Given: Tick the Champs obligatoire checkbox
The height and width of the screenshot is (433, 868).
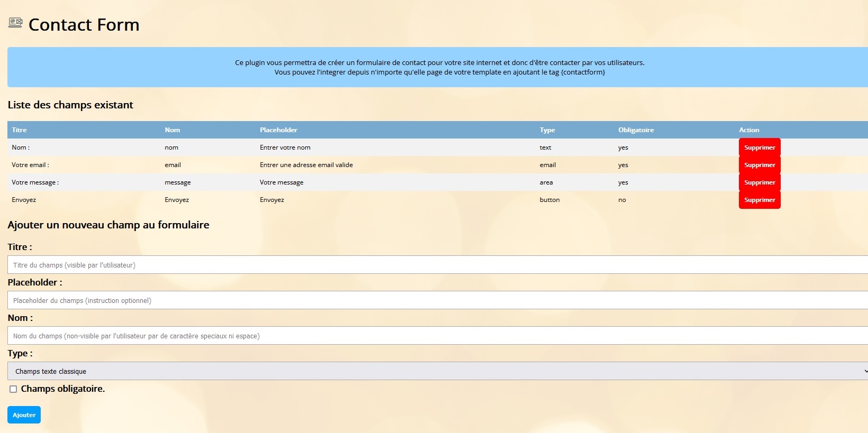Looking at the screenshot, I should (x=13, y=389).
